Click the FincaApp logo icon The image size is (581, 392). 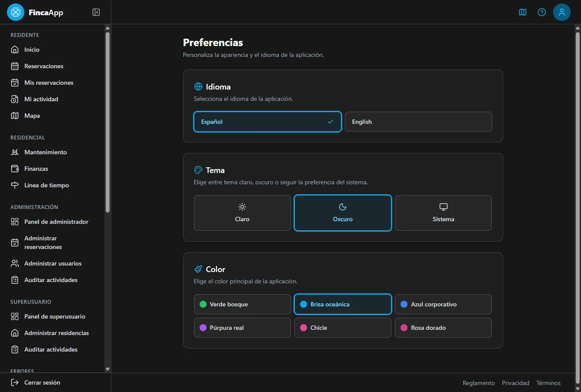(x=16, y=12)
